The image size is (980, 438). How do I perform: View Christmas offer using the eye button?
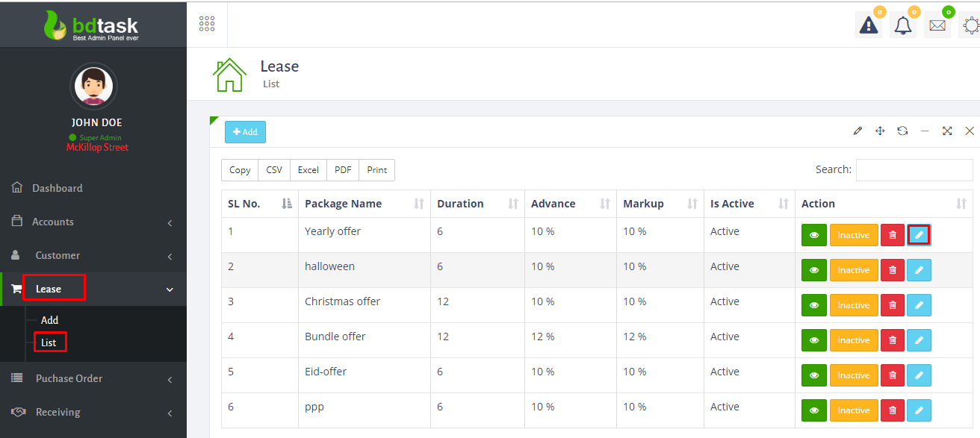pyautogui.click(x=813, y=305)
